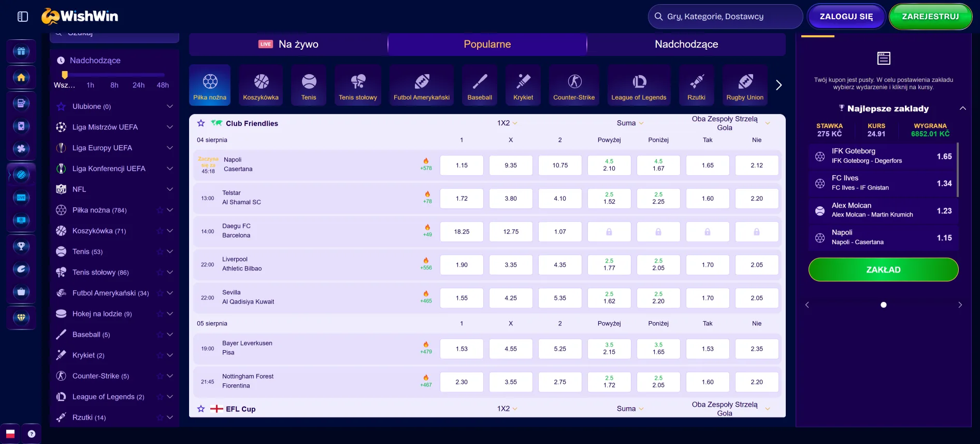Open the trophy tournaments icon
This screenshot has width=980, height=444.
[21, 246]
